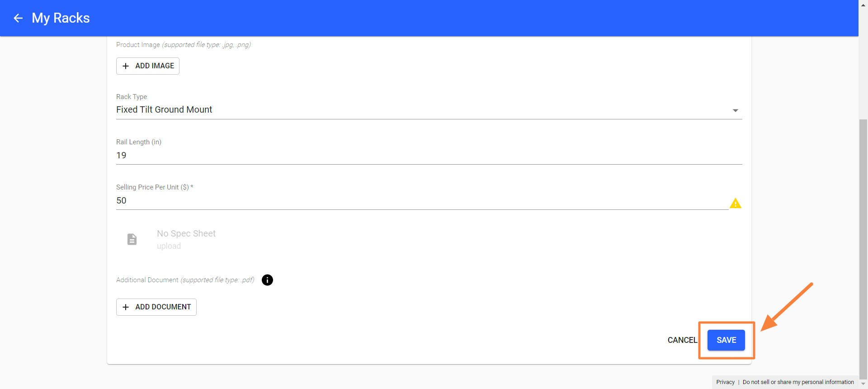The image size is (868, 389).
Task: Click the yellow warning triangle icon
Action: 735,204
